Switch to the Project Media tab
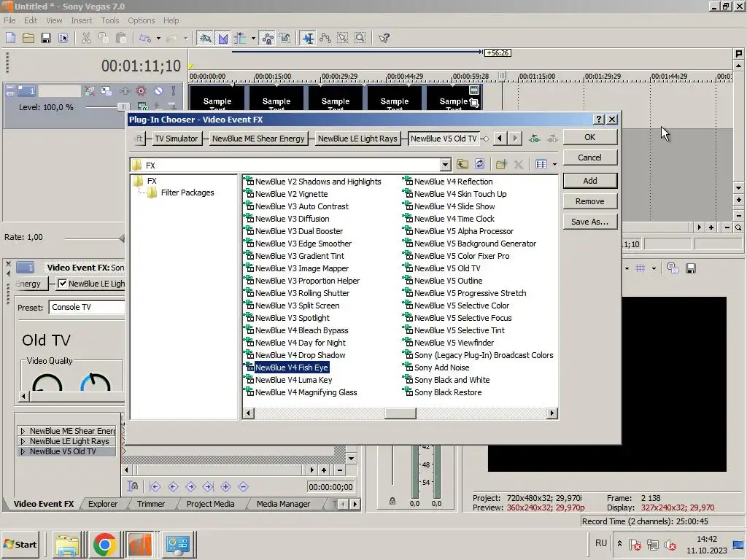This screenshot has height=560, width=747. [x=210, y=504]
